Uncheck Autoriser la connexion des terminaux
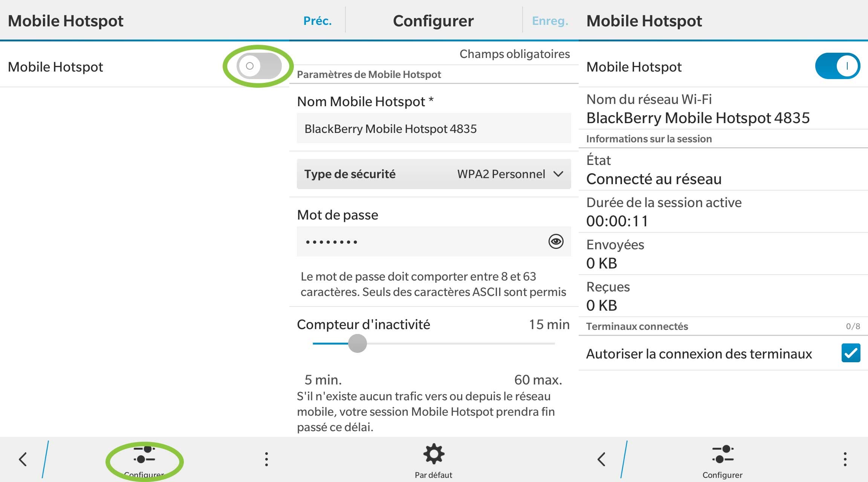This screenshot has width=868, height=482. pos(851,353)
